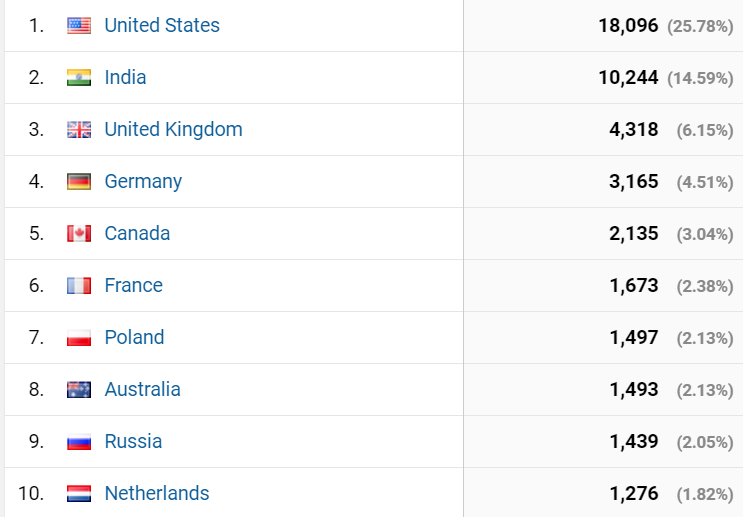Open the United States country link
The width and height of the screenshot is (743, 517).
(162, 26)
